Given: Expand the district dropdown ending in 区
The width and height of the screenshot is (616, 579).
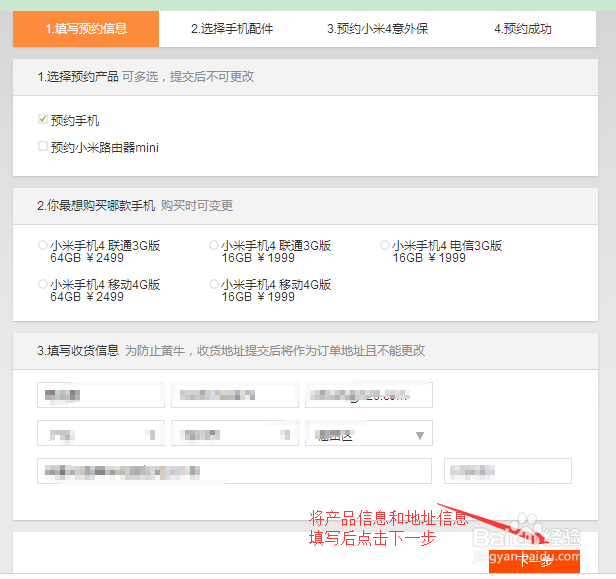Looking at the screenshot, I should pyautogui.click(x=369, y=433).
